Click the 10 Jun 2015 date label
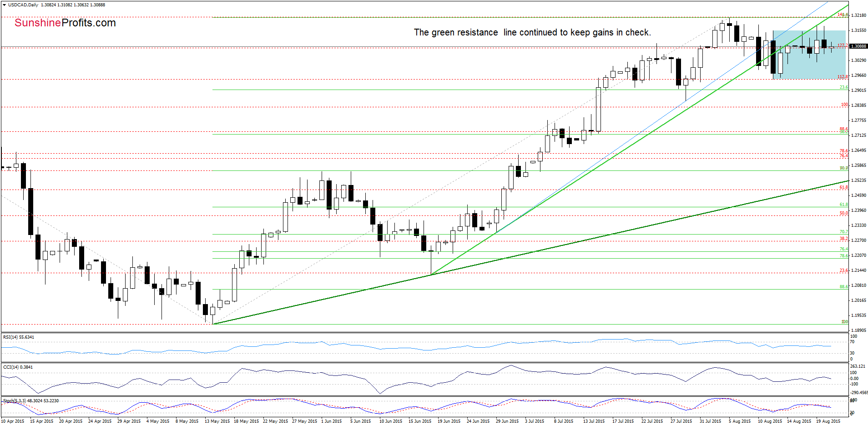 coord(391,421)
